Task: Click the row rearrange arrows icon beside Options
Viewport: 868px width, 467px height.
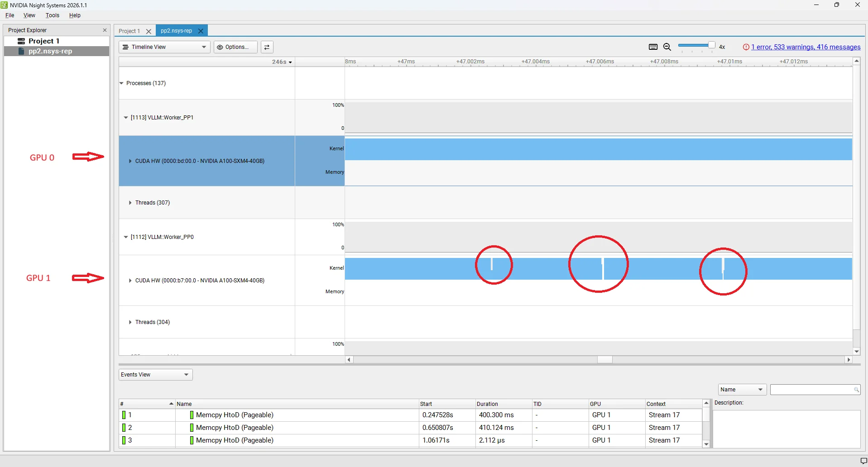Action: 267,47
